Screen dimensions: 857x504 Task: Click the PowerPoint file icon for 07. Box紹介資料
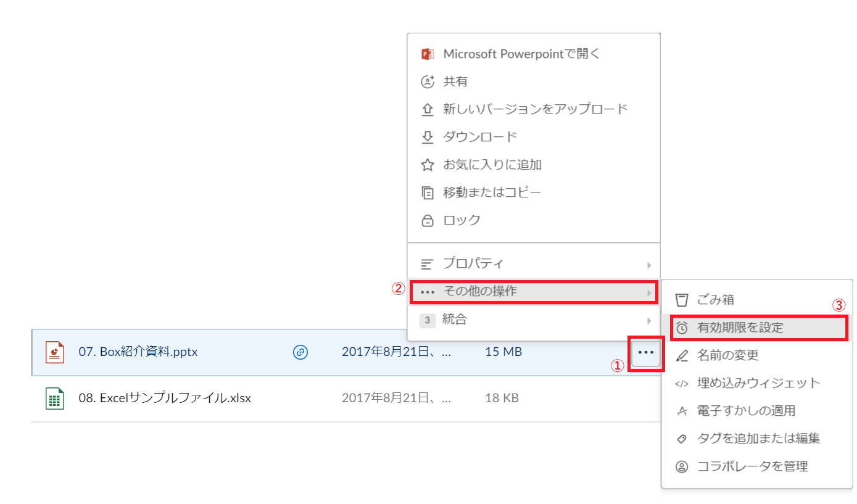pyautogui.click(x=55, y=352)
